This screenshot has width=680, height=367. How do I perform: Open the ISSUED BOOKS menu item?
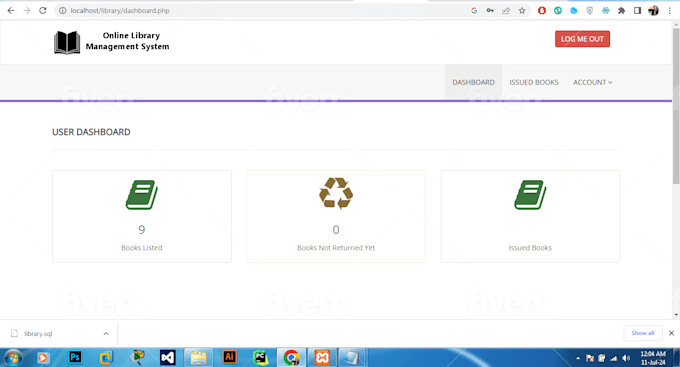(534, 82)
